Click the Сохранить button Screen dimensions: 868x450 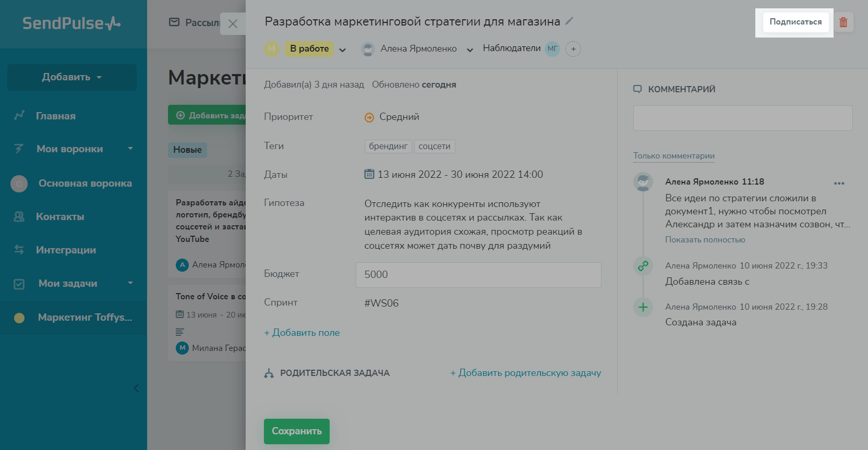[297, 431]
